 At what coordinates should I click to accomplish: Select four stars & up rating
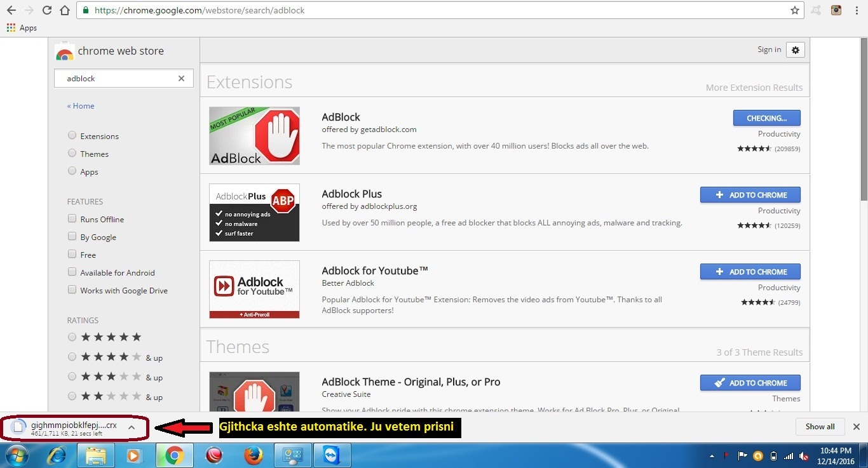(x=72, y=357)
